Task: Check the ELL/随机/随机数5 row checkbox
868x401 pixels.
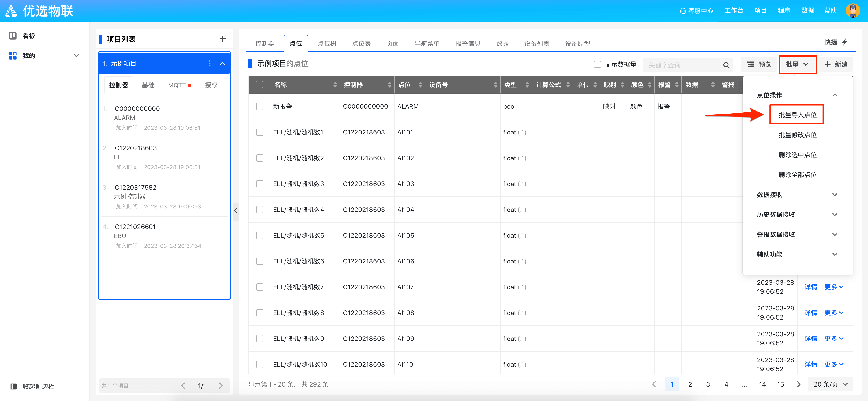Action: pos(259,235)
